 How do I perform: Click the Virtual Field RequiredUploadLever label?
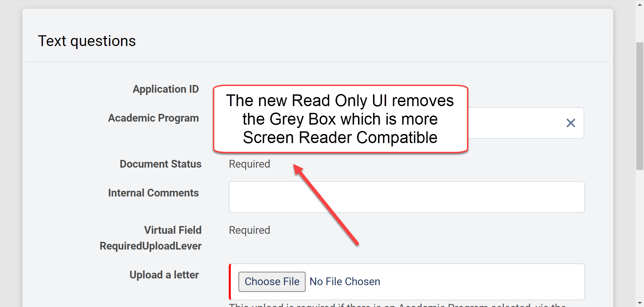151,238
